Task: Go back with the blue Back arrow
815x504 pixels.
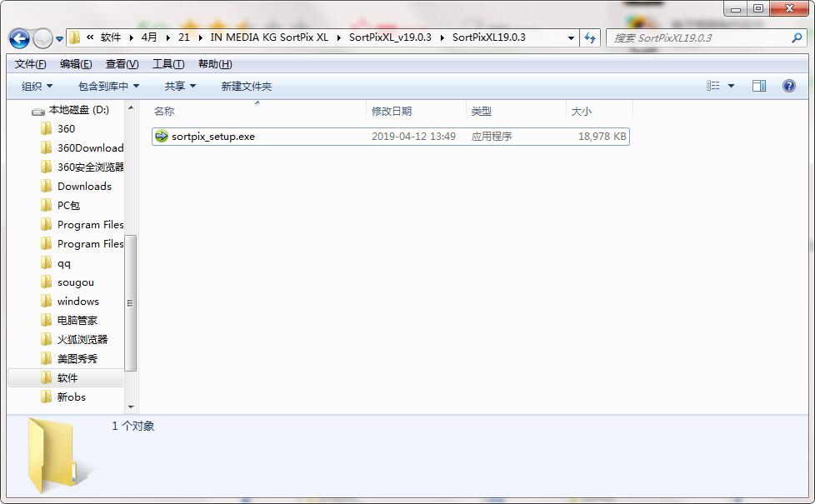Action: (19, 38)
